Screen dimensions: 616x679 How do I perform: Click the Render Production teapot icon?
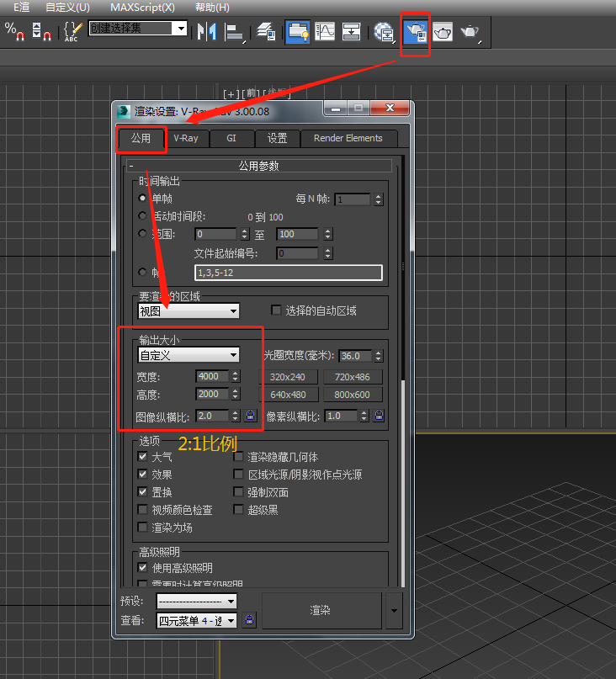coord(470,32)
